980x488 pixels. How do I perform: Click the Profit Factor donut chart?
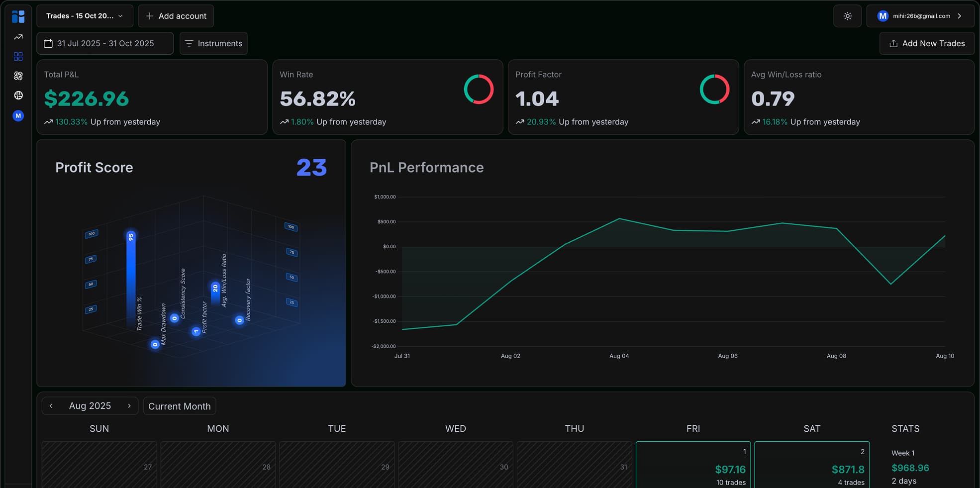(714, 90)
